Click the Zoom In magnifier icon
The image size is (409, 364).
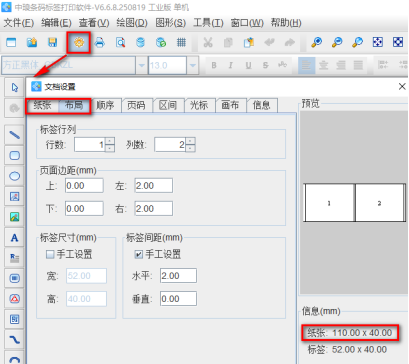(316, 42)
